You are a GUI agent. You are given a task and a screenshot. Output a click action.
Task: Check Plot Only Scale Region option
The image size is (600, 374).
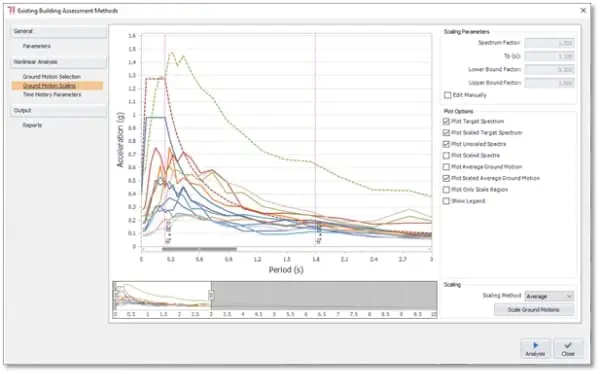(x=446, y=189)
